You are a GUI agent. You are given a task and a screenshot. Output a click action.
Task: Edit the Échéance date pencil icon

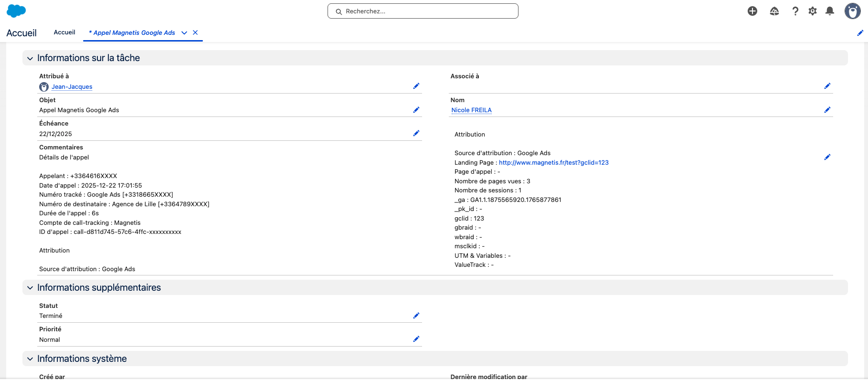pyautogui.click(x=416, y=133)
